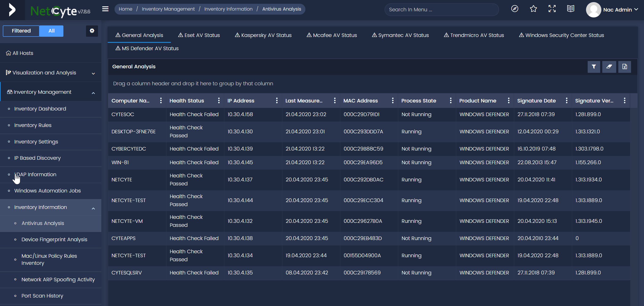Toggle fullscreen expand icon

coord(552,9)
